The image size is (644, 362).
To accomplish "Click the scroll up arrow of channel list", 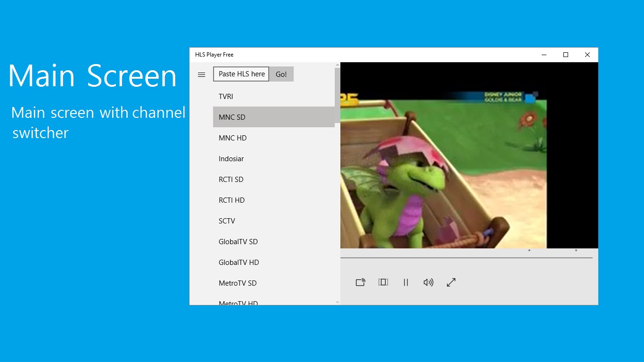I will pos(338,65).
